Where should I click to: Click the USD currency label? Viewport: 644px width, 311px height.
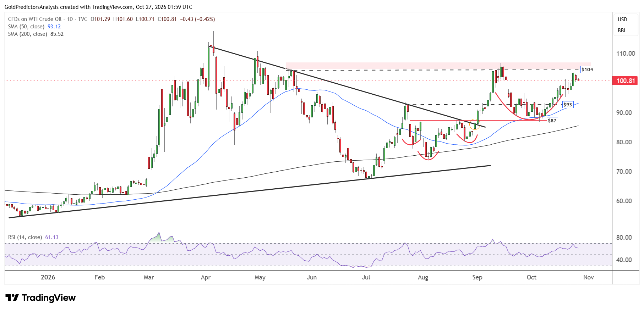(622, 20)
